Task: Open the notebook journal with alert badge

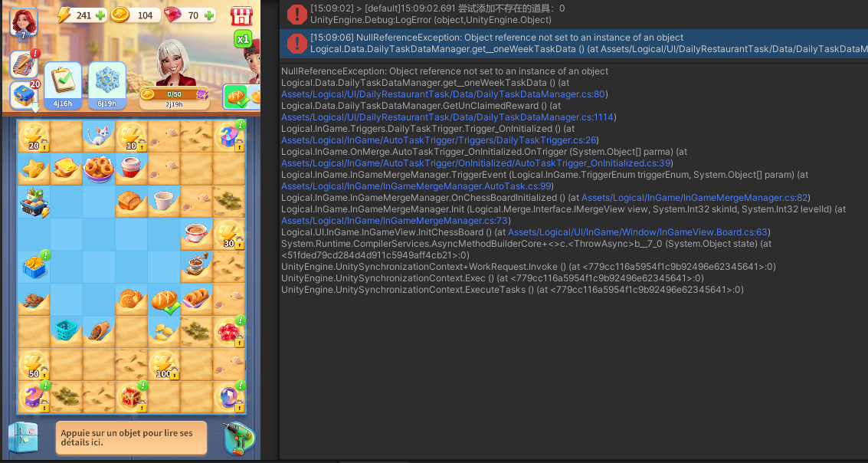Action: pos(25,64)
